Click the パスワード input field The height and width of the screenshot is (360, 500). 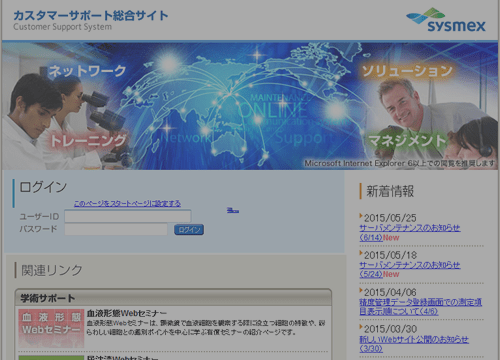pos(116,229)
